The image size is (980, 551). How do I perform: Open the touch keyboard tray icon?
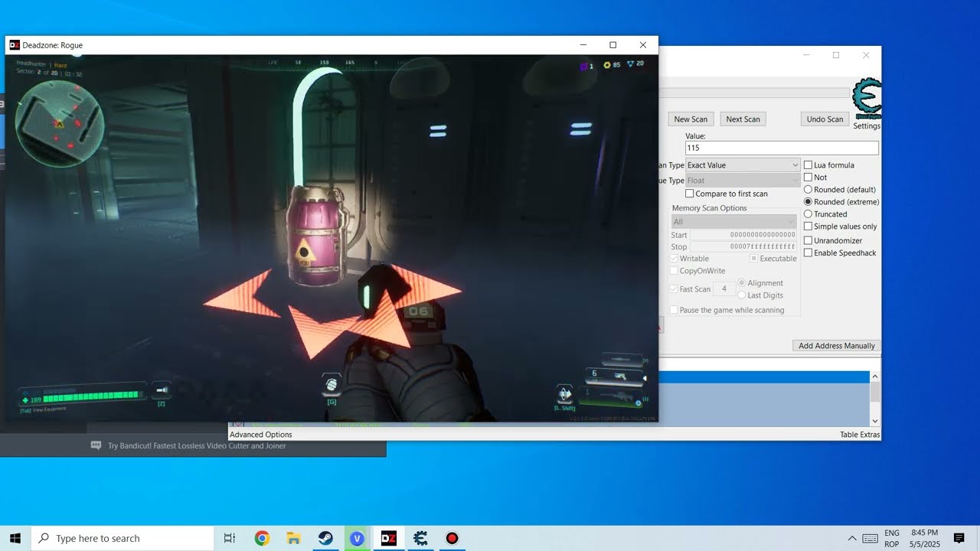click(x=870, y=538)
